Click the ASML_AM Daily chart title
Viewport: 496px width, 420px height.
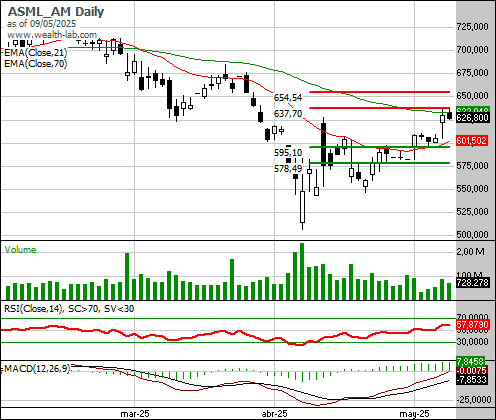tap(56, 12)
